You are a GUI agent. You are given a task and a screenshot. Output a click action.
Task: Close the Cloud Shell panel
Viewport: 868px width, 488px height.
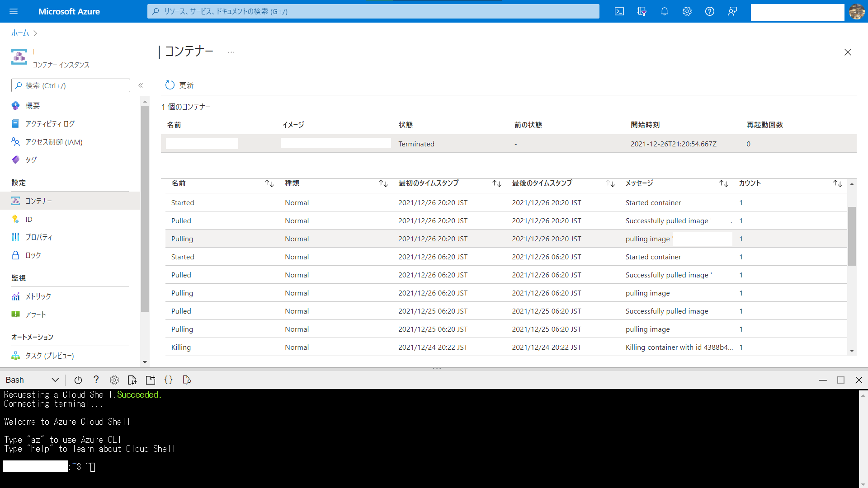pos(859,380)
